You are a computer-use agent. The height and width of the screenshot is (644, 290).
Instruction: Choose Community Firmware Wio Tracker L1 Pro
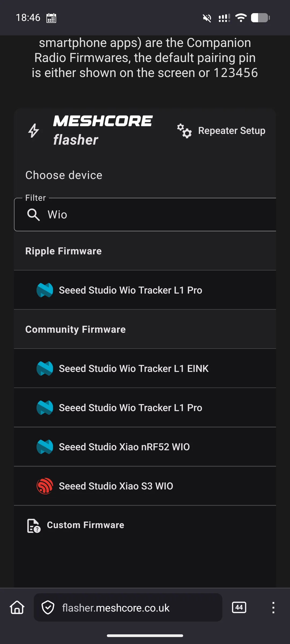point(145,408)
